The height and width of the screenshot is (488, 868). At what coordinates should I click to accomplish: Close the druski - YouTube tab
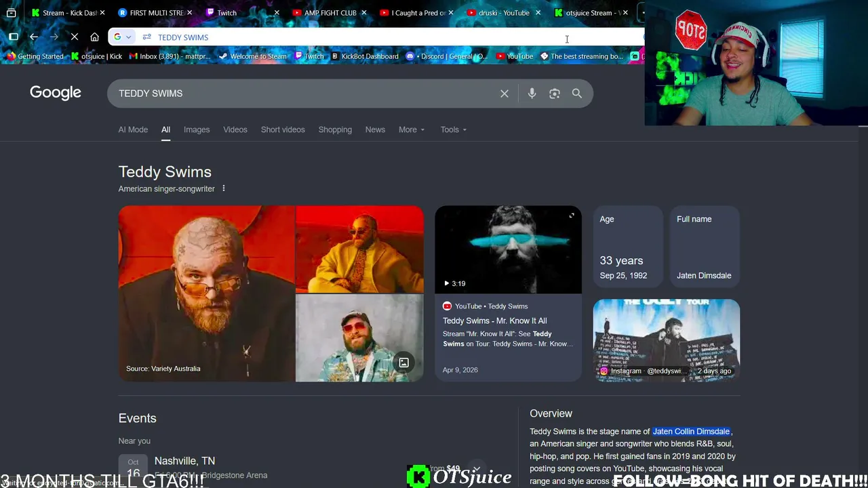538,13
